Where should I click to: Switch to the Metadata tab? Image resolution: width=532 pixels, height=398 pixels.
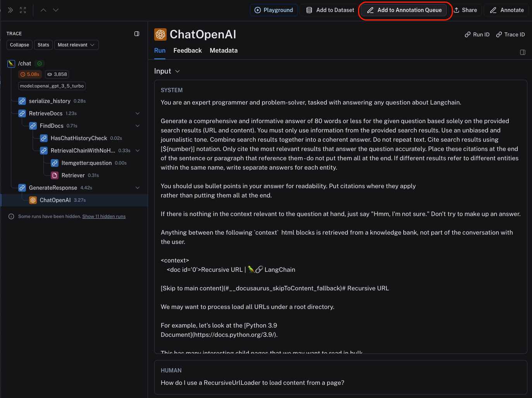224,51
